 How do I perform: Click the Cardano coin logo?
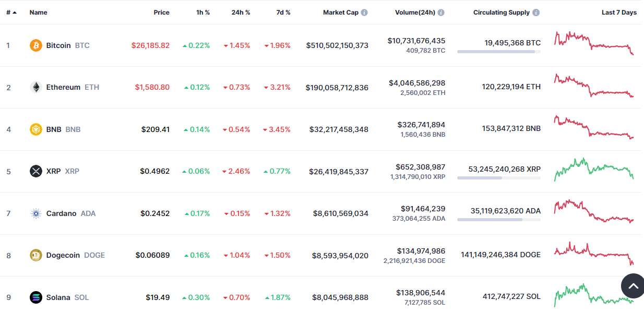tap(36, 213)
